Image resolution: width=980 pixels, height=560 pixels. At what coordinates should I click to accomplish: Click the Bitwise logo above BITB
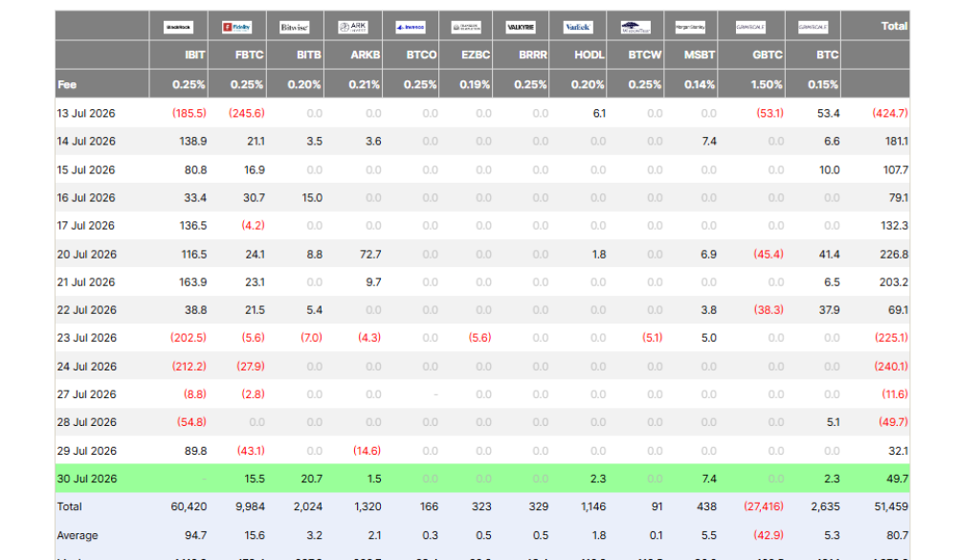[295, 28]
